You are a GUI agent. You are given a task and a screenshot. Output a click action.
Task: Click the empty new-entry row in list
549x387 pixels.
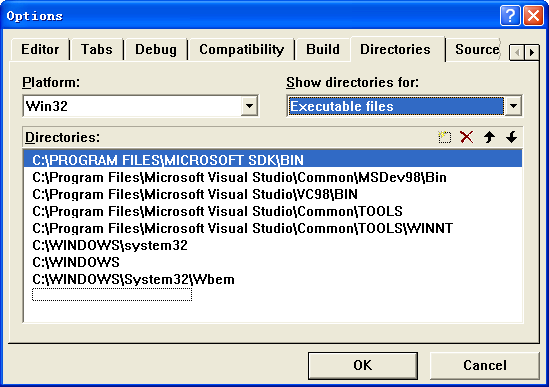pyautogui.click(x=112, y=295)
